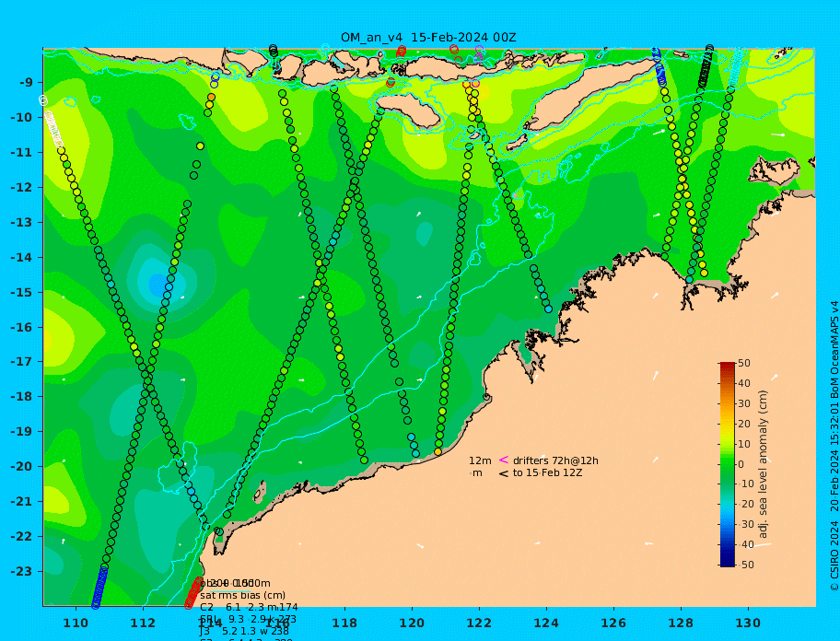
Task: Click longitude axis label 128
Action: click(681, 623)
